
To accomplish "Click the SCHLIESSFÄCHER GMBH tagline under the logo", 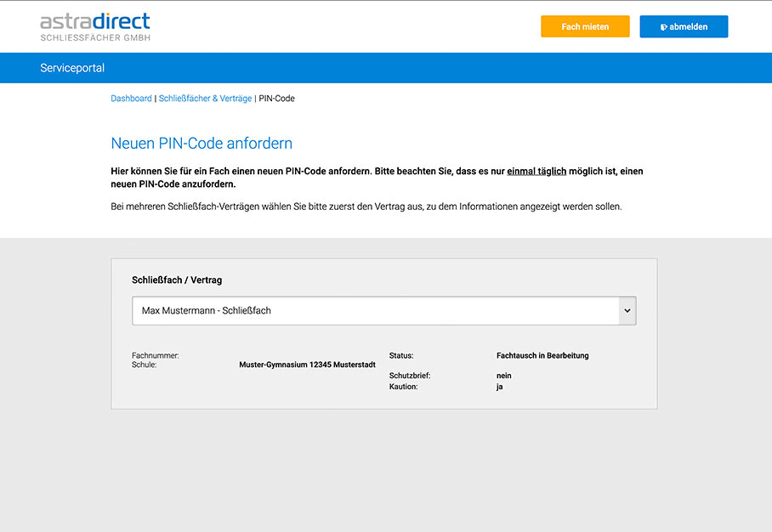I will click(x=96, y=37).
